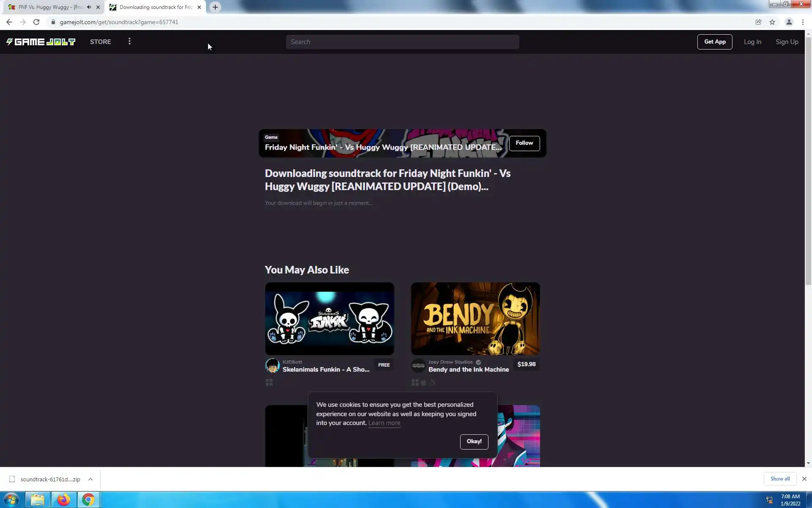Screen dimensions: 812x508
Task: Reload the current page
Action: pos(36,22)
